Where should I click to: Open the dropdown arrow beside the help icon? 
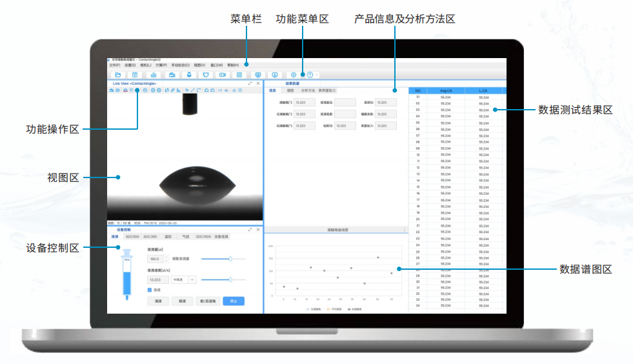point(317,75)
